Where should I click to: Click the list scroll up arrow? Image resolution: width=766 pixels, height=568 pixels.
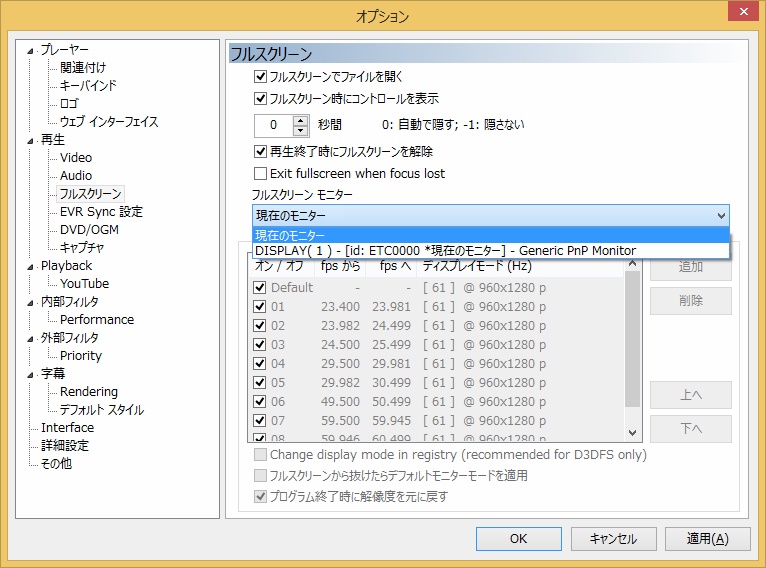point(632,264)
